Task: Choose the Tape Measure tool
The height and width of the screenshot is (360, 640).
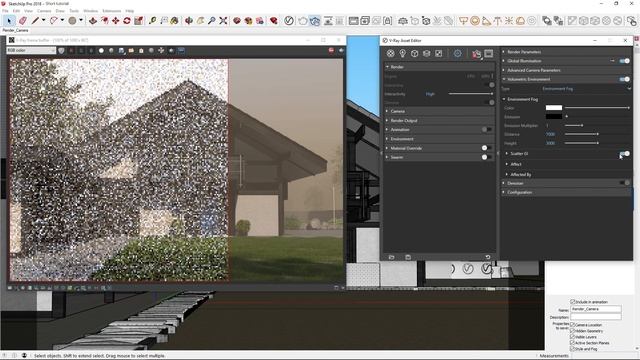Action: (x=153, y=20)
